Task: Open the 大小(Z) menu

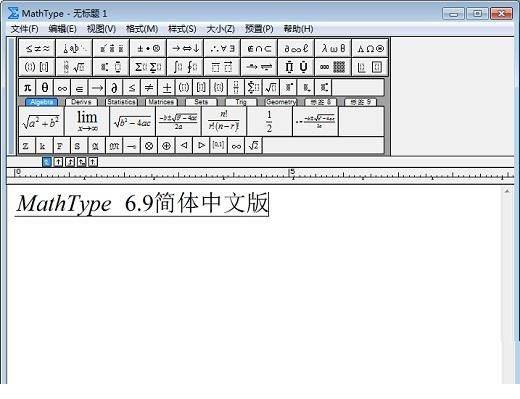Action: click(221, 29)
